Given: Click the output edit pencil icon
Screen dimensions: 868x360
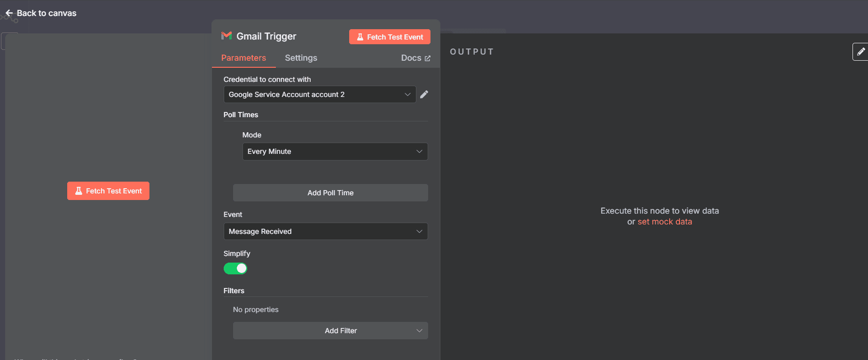Looking at the screenshot, I should point(860,52).
